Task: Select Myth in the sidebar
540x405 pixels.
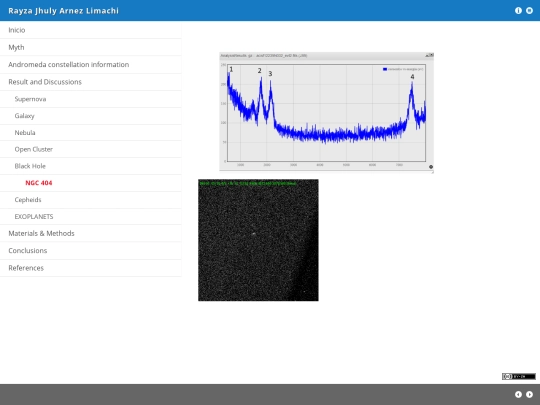Action: 91,47
